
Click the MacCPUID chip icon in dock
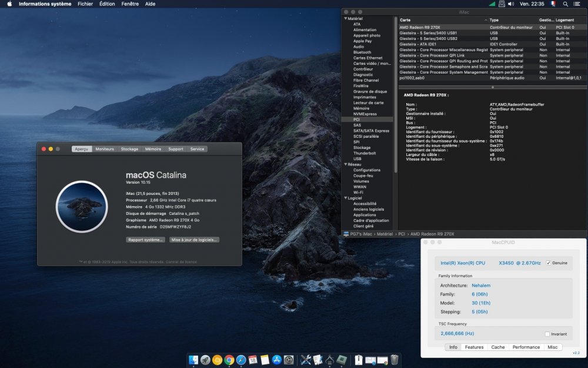[342, 360]
